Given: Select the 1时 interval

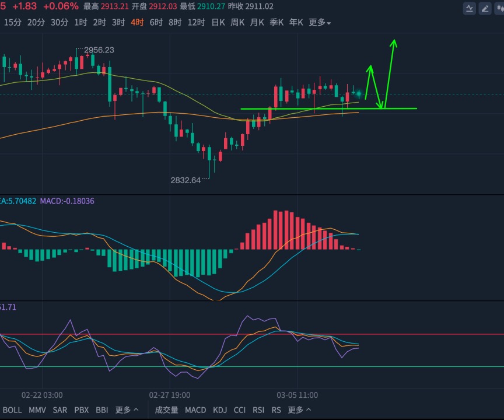Looking at the screenshot, I should click(80, 22).
